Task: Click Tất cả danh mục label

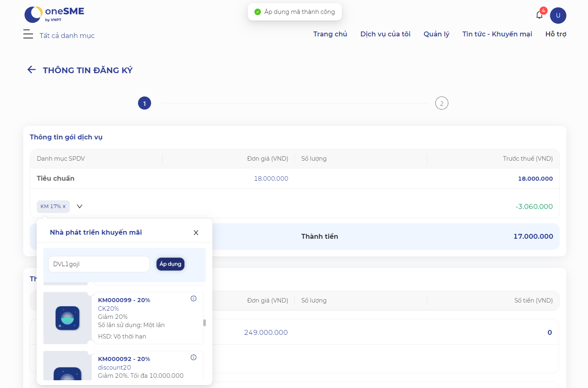Action: click(67, 36)
